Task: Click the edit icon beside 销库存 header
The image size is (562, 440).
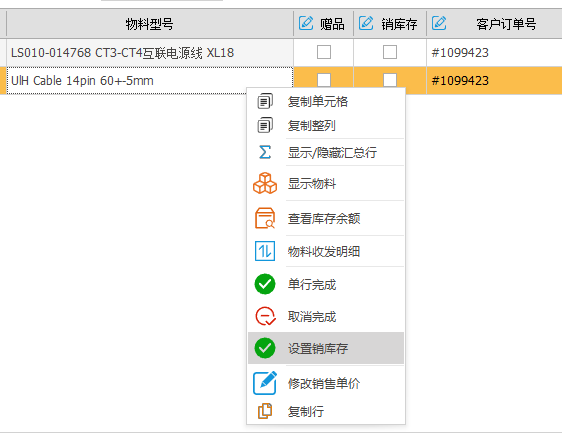Action: 366,24
